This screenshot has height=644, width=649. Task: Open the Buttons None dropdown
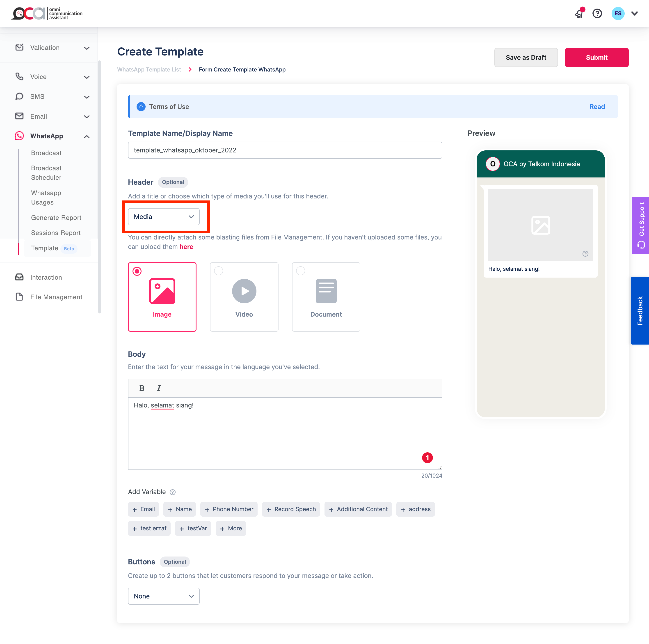coord(164,596)
